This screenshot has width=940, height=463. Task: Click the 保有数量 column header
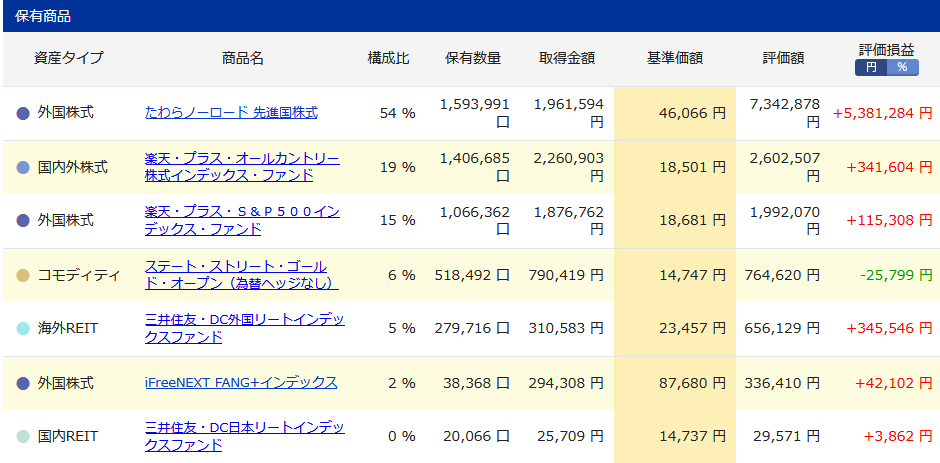[472, 58]
